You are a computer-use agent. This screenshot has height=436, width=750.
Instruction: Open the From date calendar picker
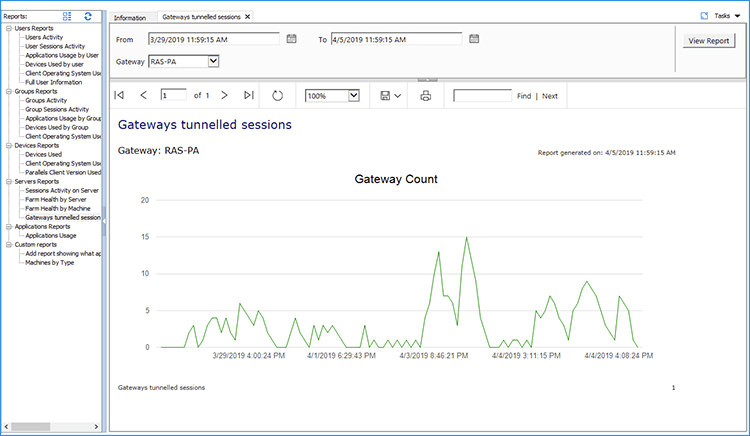click(x=291, y=39)
